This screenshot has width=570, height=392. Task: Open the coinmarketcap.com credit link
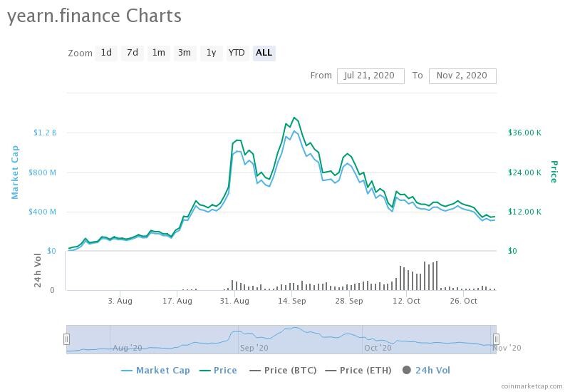point(532,386)
